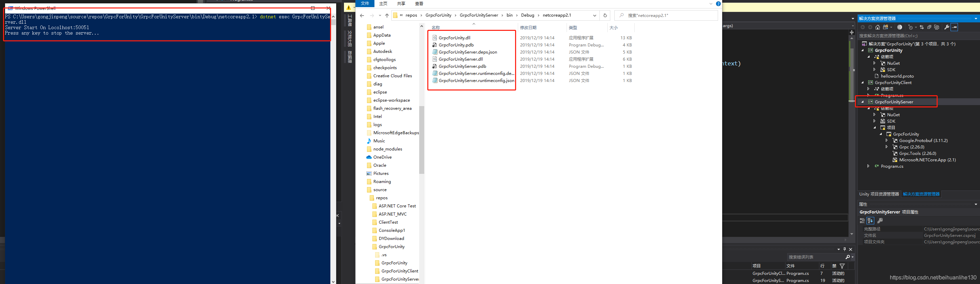This screenshot has width=980, height=284.
Task: Click the Show All Files icon
Action: 937,27
